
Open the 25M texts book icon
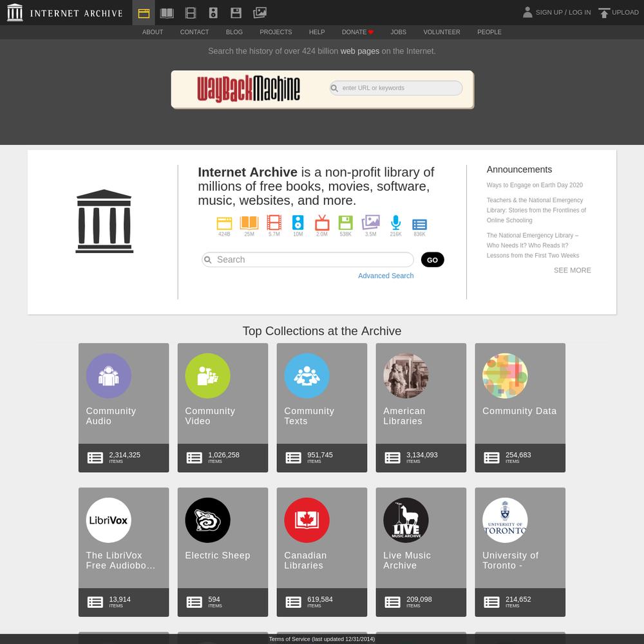pyautogui.click(x=249, y=223)
